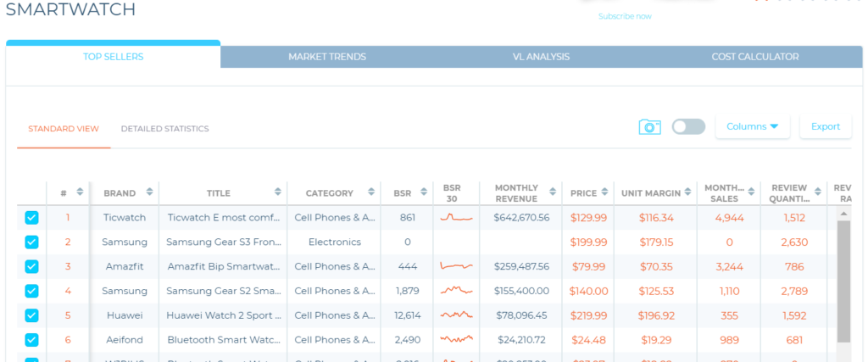Click the $196.92 unit margin cell
The height and width of the screenshot is (362, 868).
point(656,315)
